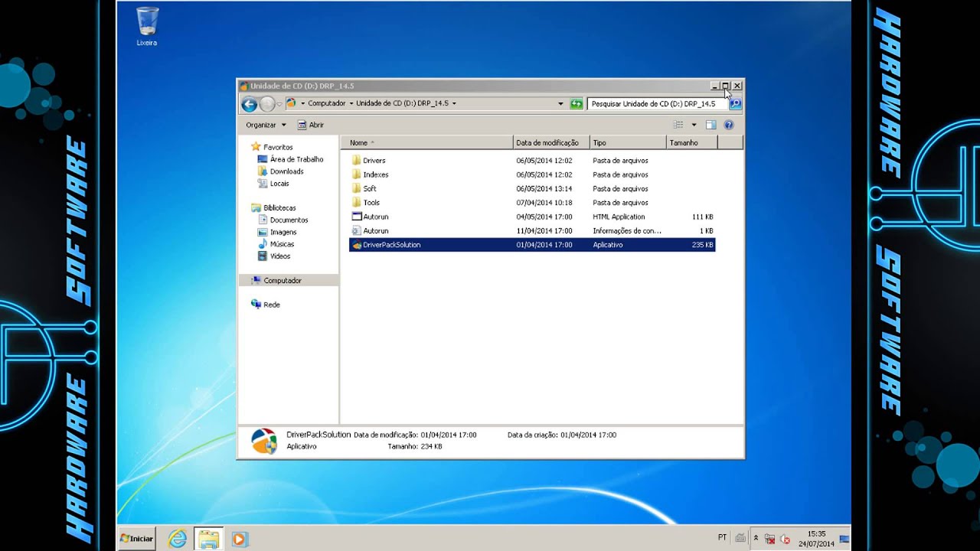980x551 pixels.
Task: Select the Soft folder
Action: (x=532, y=188)
